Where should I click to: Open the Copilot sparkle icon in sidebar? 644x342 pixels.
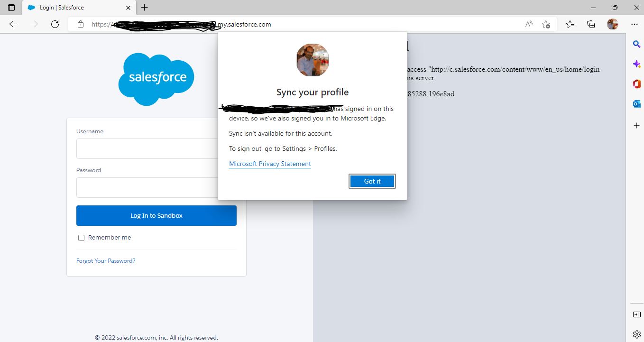[x=636, y=64]
